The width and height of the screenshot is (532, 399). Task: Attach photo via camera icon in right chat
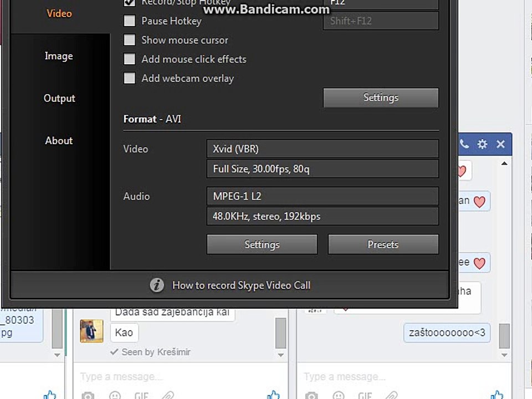click(311, 396)
